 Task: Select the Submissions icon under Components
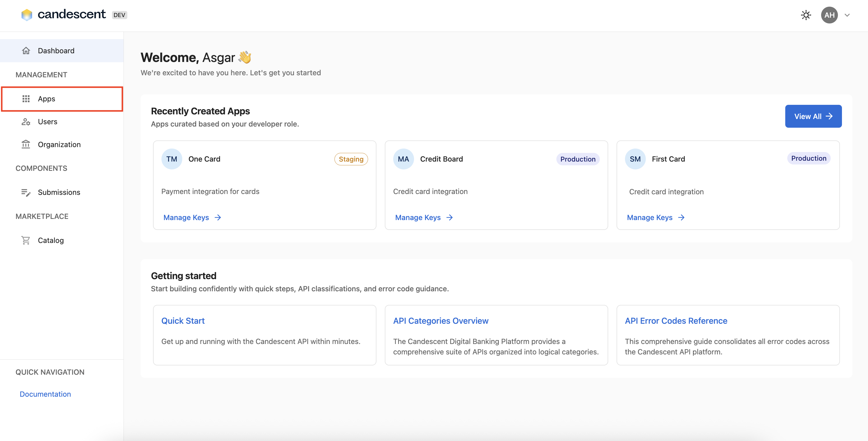coord(26,192)
